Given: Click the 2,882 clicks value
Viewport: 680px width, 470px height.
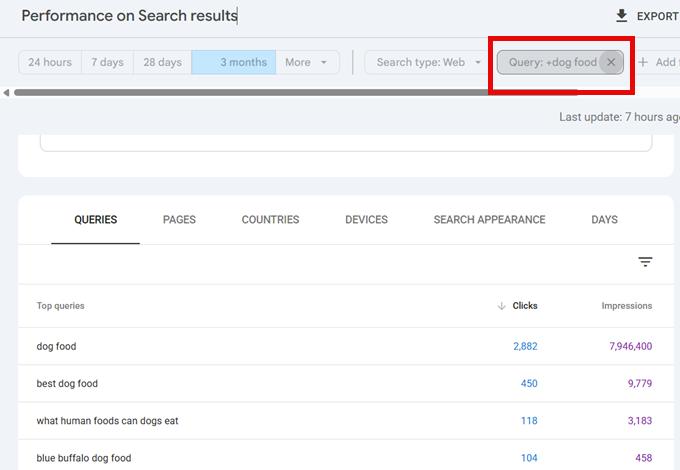Looking at the screenshot, I should coord(525,346).
